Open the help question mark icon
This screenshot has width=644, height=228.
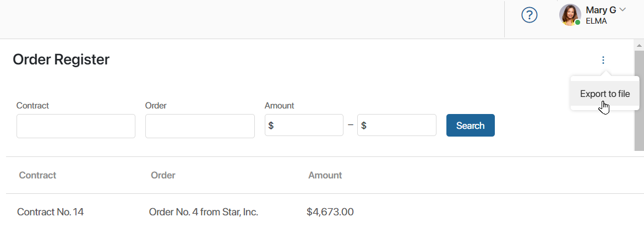click(x=530, y=15)
